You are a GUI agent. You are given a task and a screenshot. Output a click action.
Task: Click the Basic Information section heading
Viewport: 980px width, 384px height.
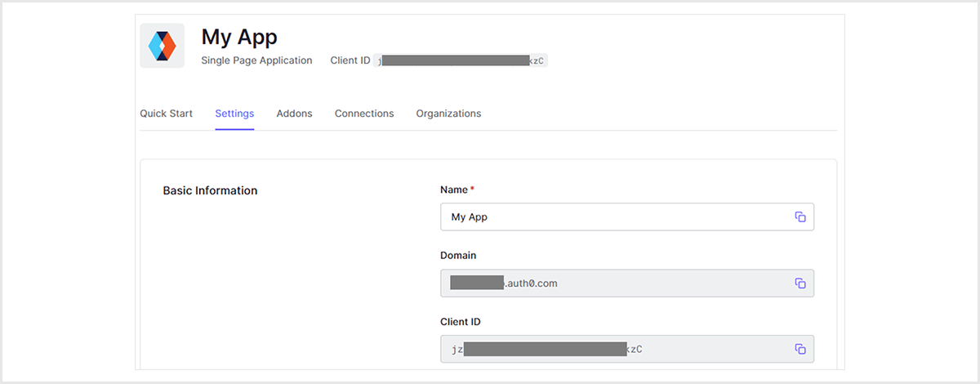point(210,190)
